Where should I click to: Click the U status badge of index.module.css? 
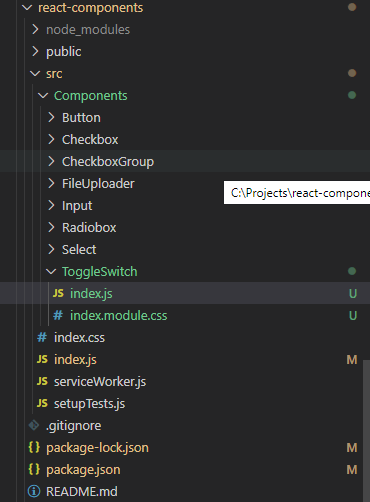(353, 316)
